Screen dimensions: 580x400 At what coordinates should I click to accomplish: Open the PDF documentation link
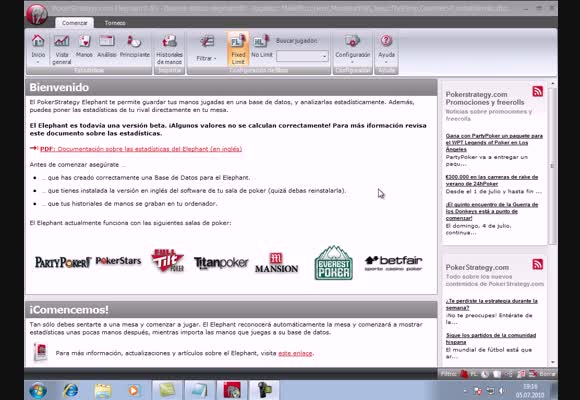[141, 149]
